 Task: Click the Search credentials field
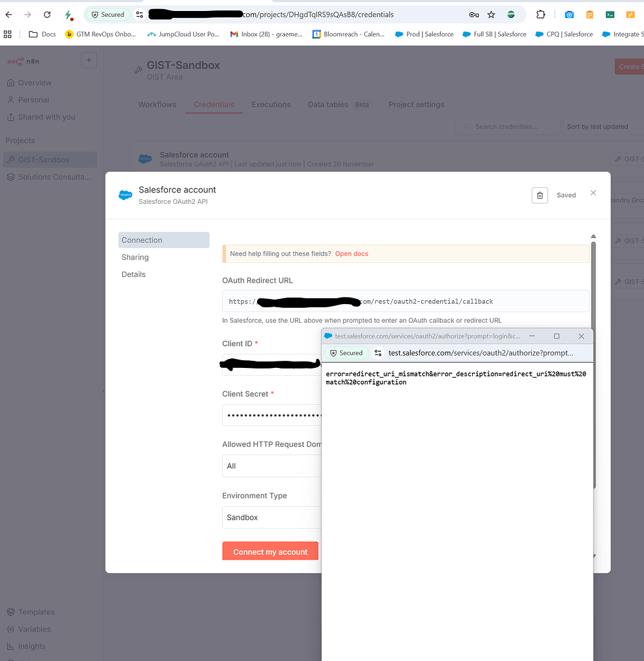coord(507,127)
